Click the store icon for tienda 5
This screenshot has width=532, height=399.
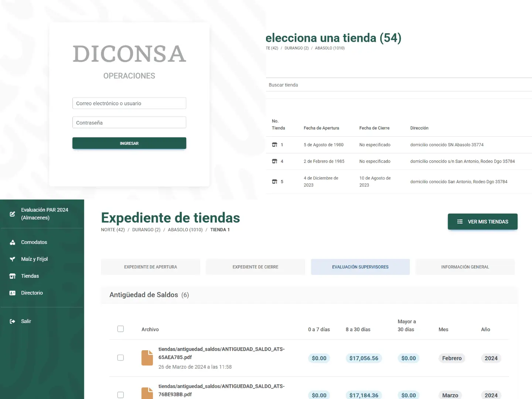(x=274, y=182)
